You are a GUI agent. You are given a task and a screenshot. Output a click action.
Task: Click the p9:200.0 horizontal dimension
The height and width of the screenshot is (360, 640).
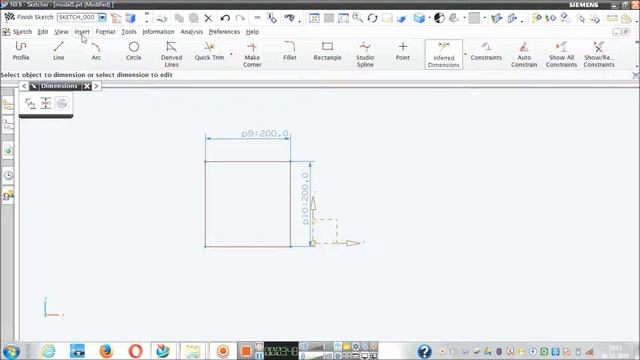click(x=265, y=133)
